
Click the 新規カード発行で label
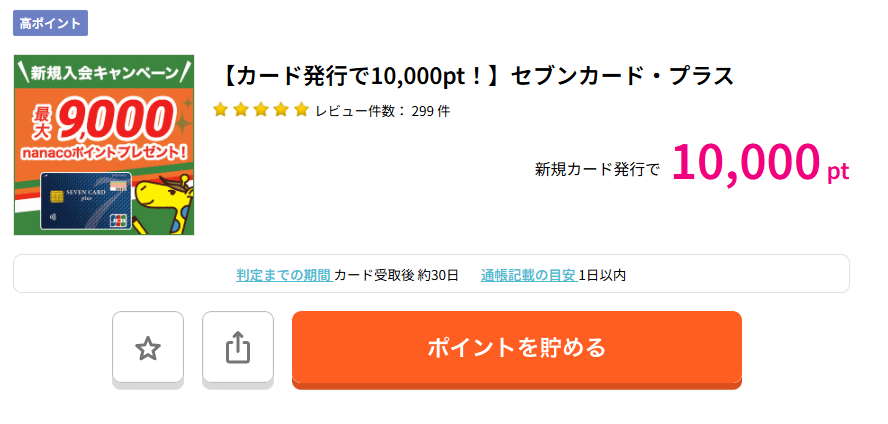tap(597, 169)
